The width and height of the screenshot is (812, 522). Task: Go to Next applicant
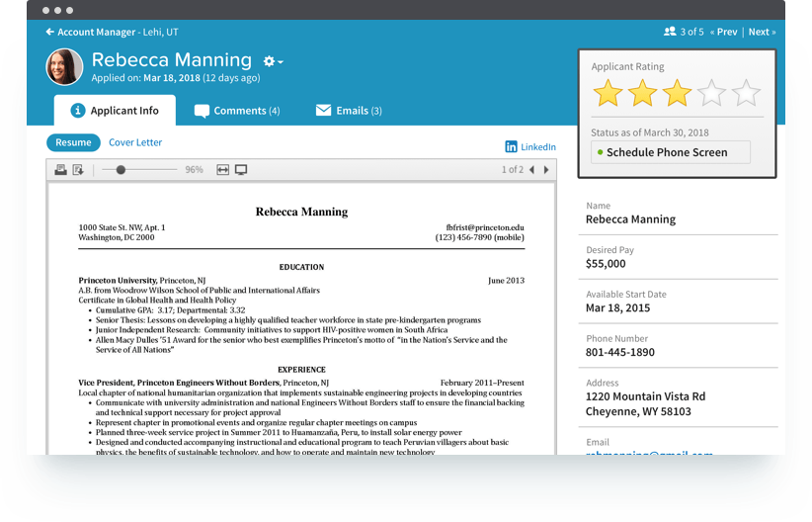point(762,33)
